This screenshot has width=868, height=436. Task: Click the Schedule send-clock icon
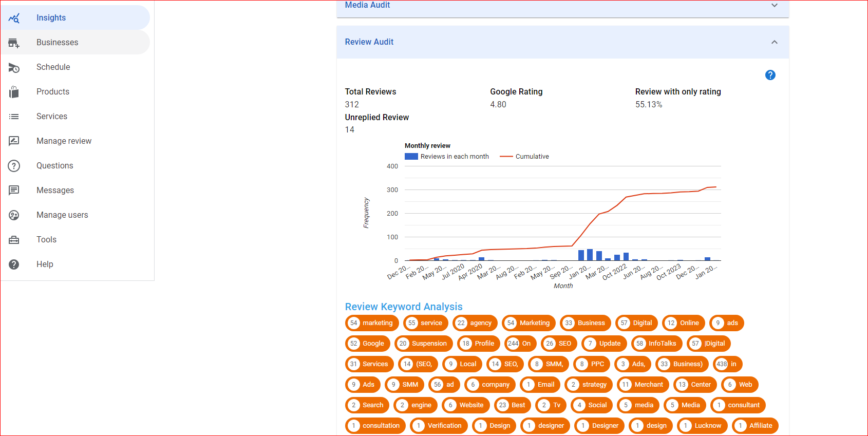point(14,67)
